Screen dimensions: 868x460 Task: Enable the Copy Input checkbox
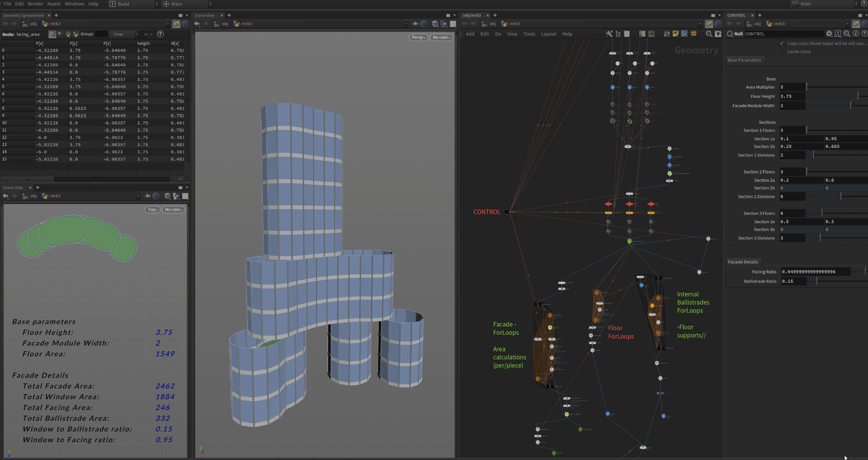click(x=782, y=43)
